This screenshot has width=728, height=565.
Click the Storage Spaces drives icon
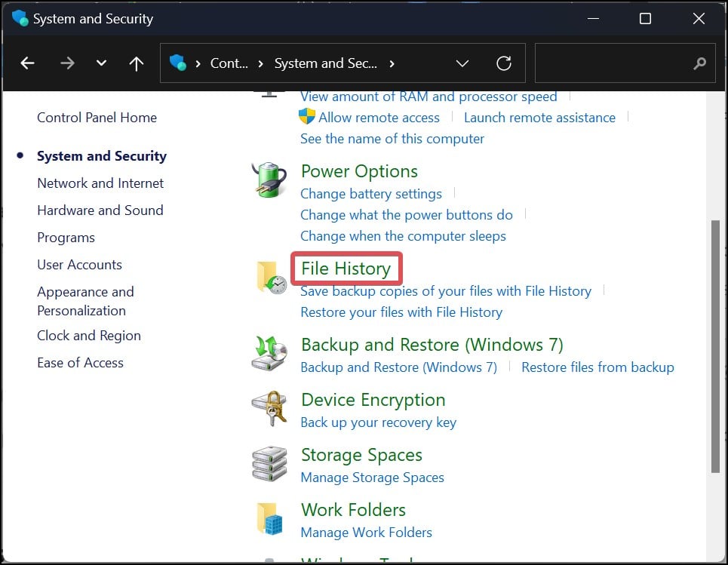[x=269, y=464]
